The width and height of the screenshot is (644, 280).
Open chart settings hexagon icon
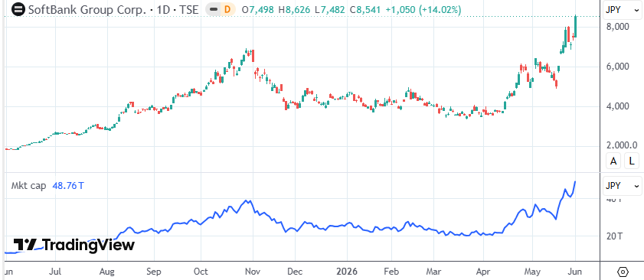pos(623,272)
